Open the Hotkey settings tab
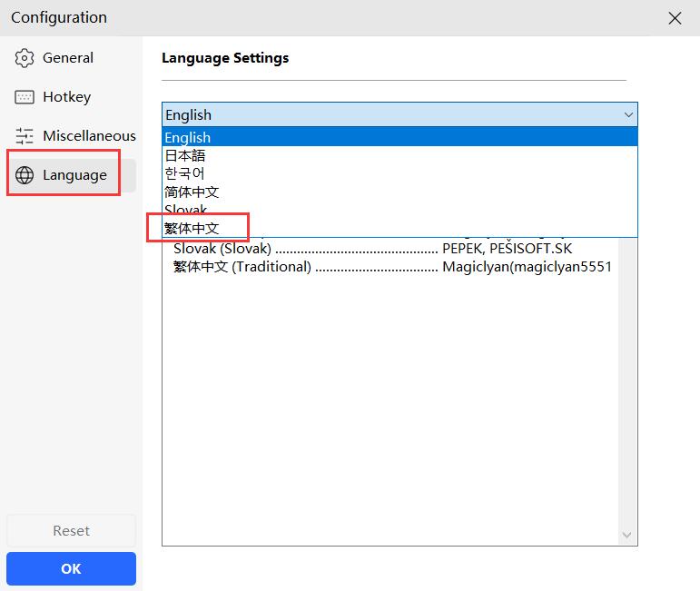The image size is (700, 591). [x=66, y=97]
